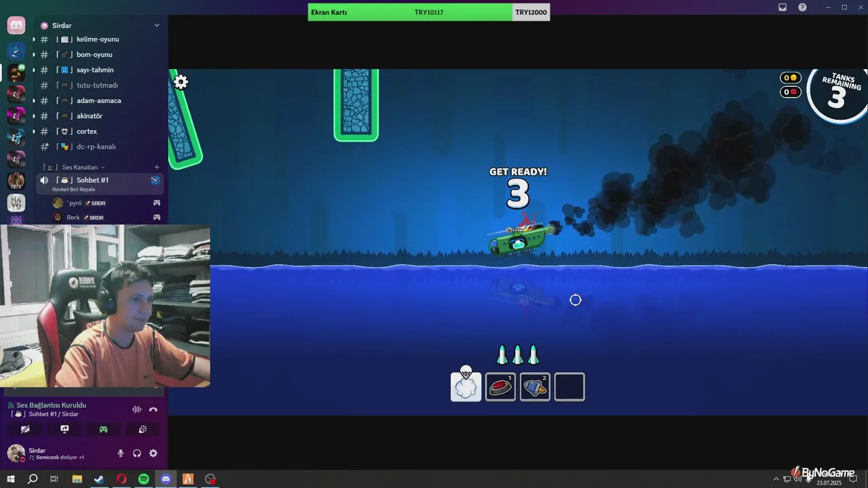
Task: Open Discord direct messages home icon
Action: tap(16, 26)
